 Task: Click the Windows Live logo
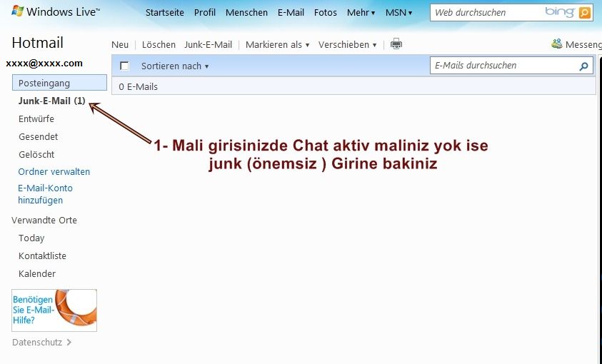tap(55, 11)
